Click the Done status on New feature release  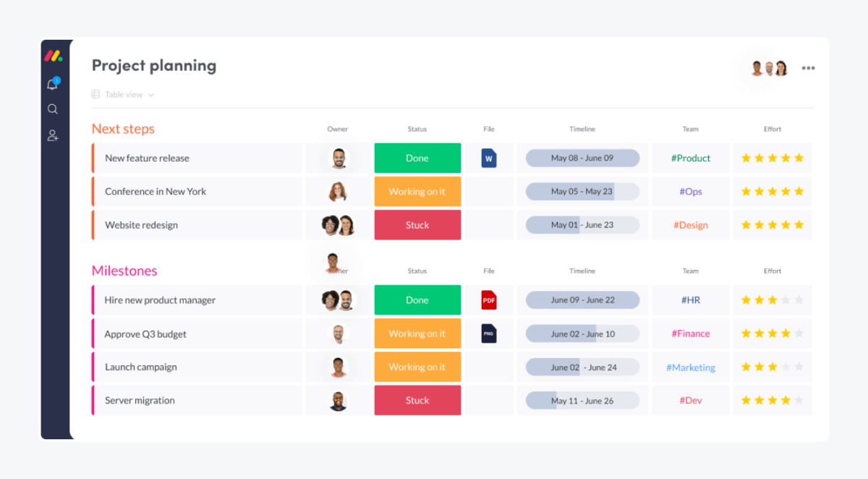tap(417, 158)
